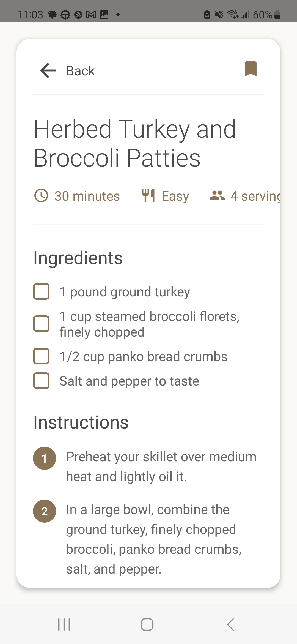Viewport: 297px width, 644px height.
Task: Tap the step 1 number circle
Action: [45, 458]
